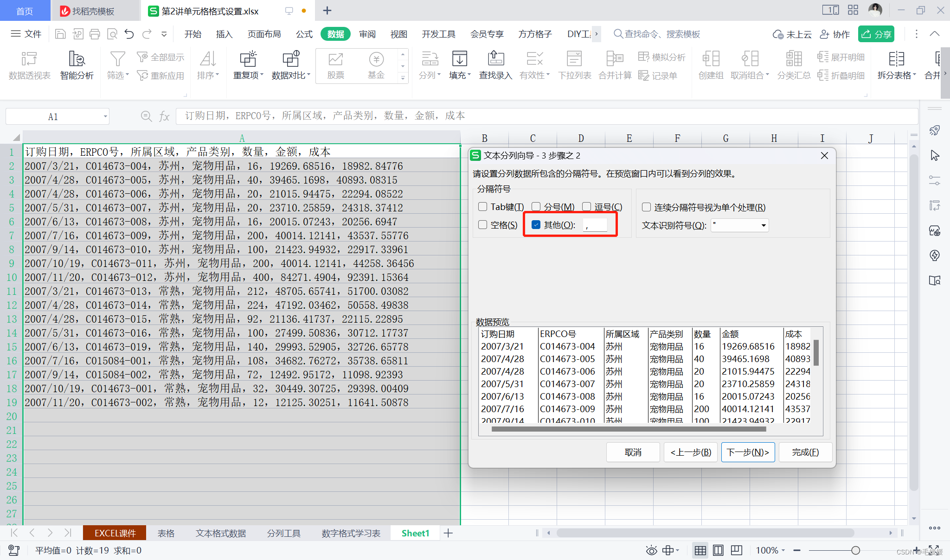Click the 填充 fill icon
This screenshot has height=560, width=950.
tap(459, 59)
